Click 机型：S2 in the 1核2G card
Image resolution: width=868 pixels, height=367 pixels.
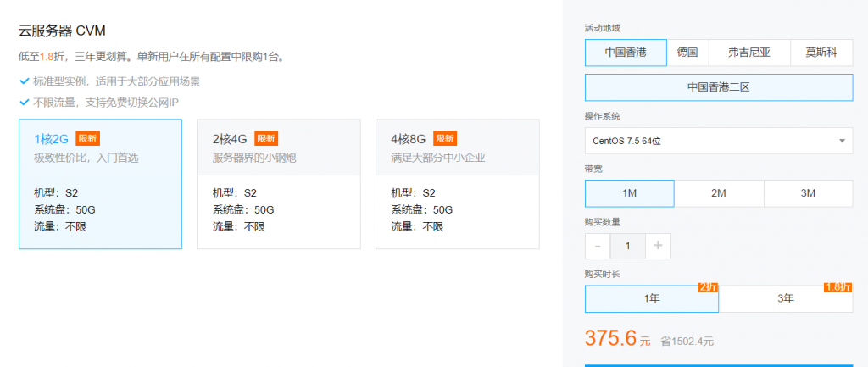(57, 193)
